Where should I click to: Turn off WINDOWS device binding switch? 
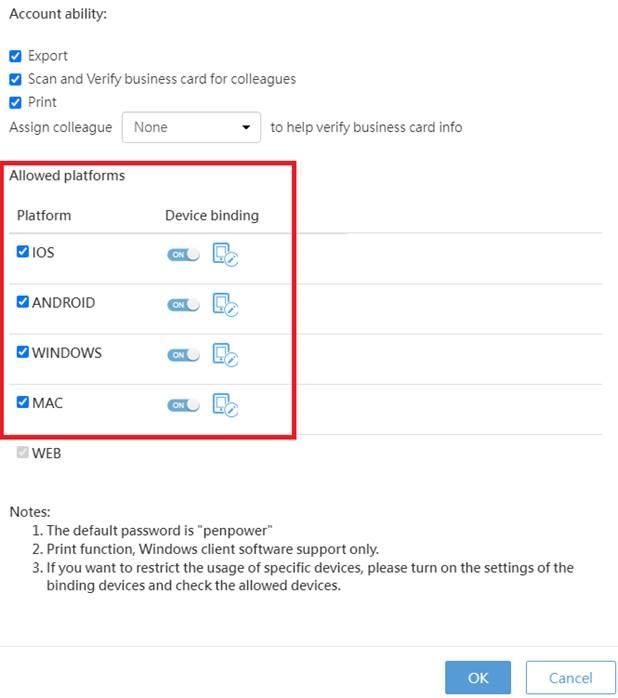(183, 355)
